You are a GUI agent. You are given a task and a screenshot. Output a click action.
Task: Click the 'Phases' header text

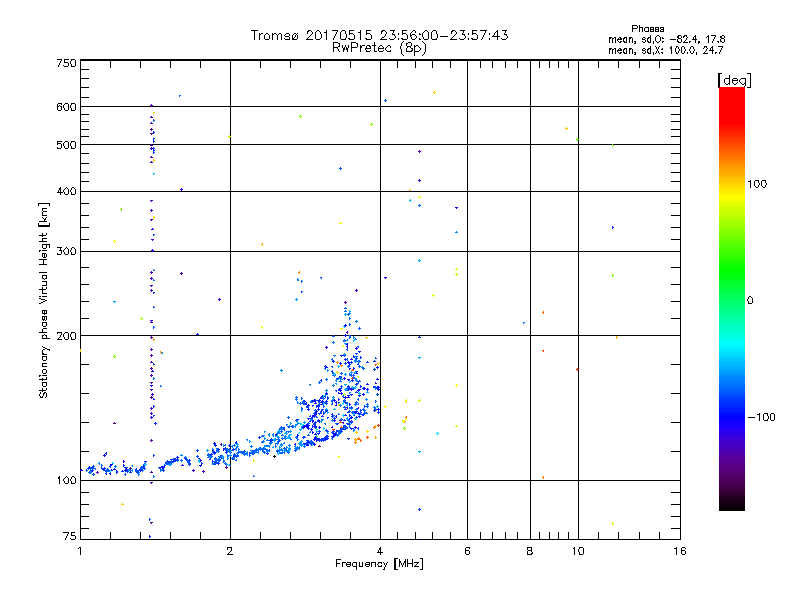pos(647,29)
